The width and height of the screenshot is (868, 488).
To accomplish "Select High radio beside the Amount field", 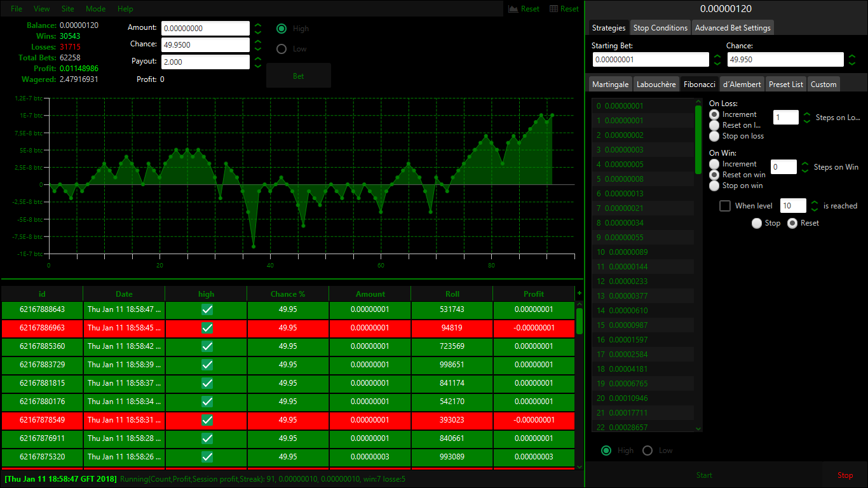I will pos(281,29).
